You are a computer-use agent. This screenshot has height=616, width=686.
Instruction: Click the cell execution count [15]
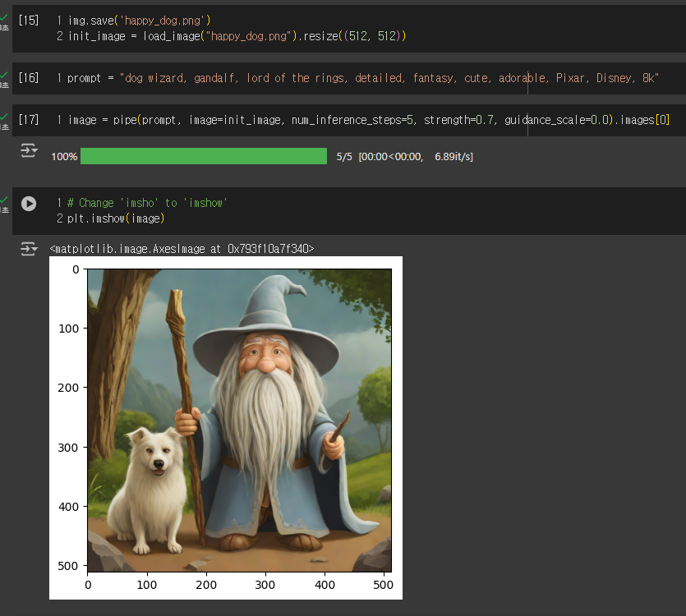point(29,21)
